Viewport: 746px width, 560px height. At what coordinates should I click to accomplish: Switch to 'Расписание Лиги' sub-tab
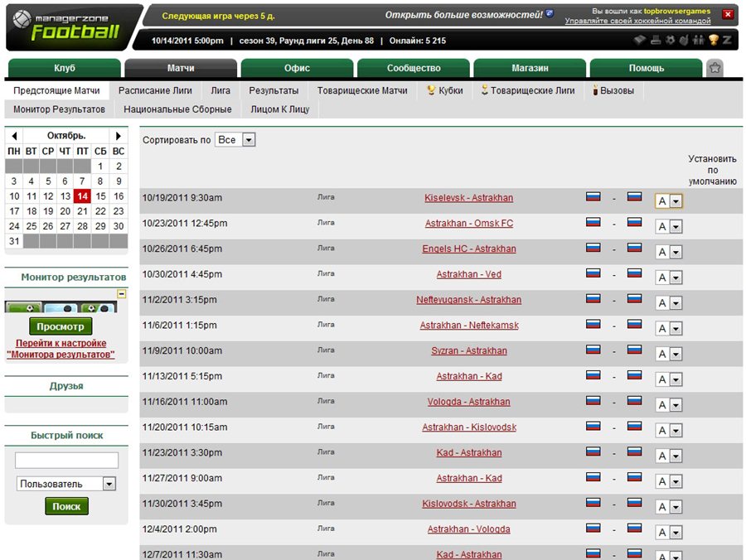(155, 90)
